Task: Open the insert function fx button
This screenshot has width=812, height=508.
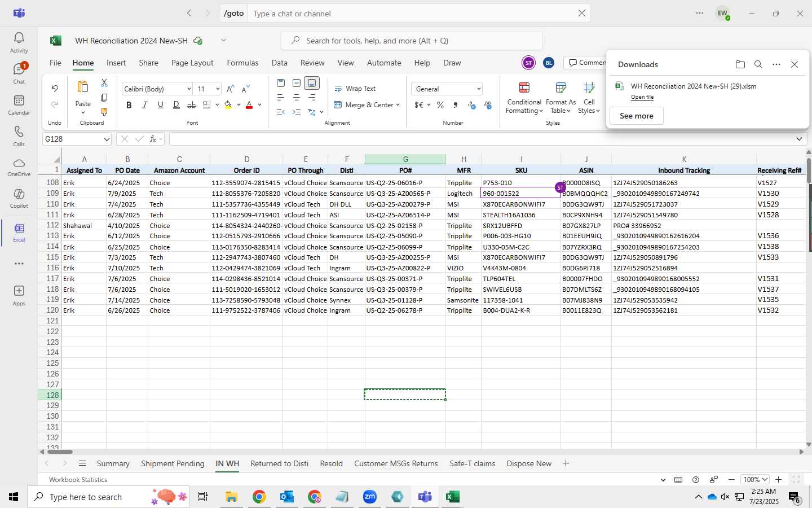Action: click(153, 139)
